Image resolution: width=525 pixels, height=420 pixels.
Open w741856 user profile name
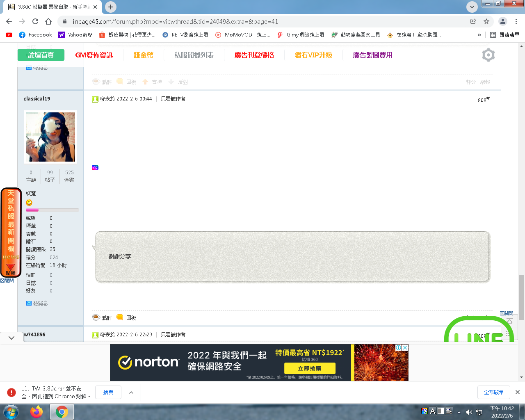pyautogui.click(x=34, y=334)
